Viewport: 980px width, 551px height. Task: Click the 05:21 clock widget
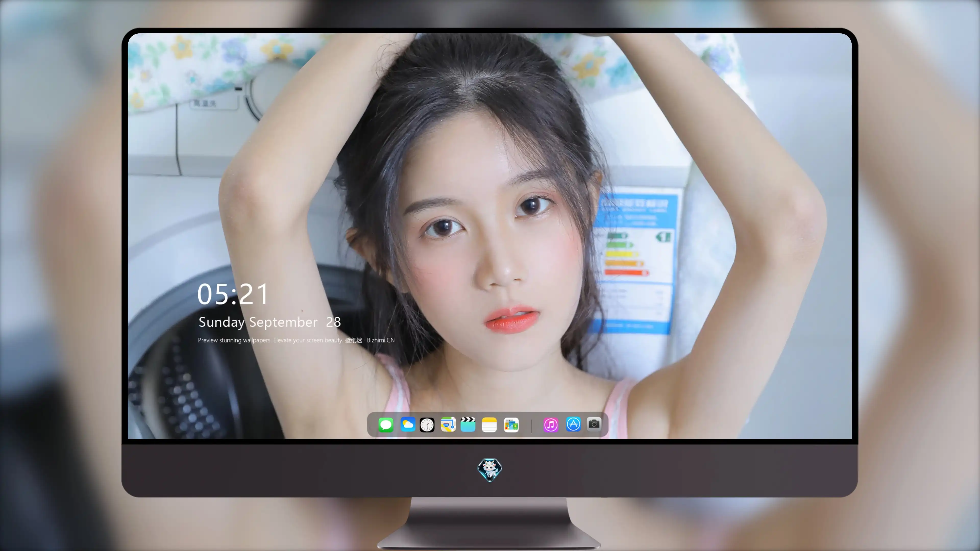[233, 294]
